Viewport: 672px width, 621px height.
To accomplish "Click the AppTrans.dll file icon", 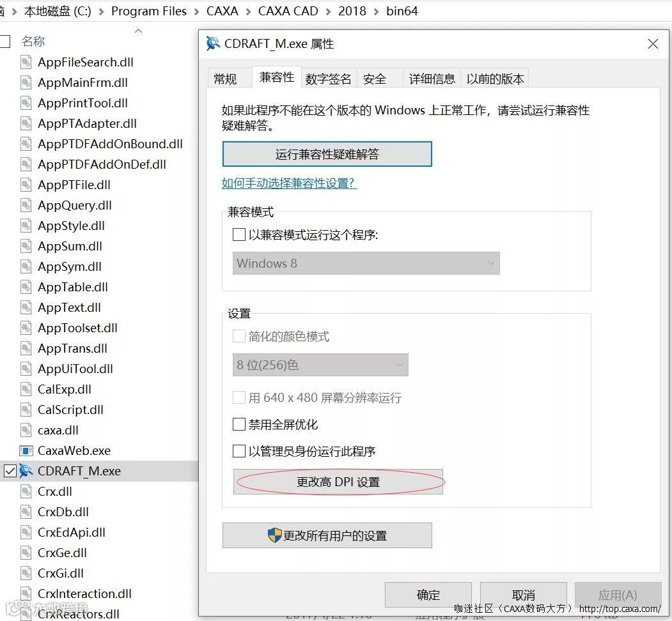I will tap(26, 348).
